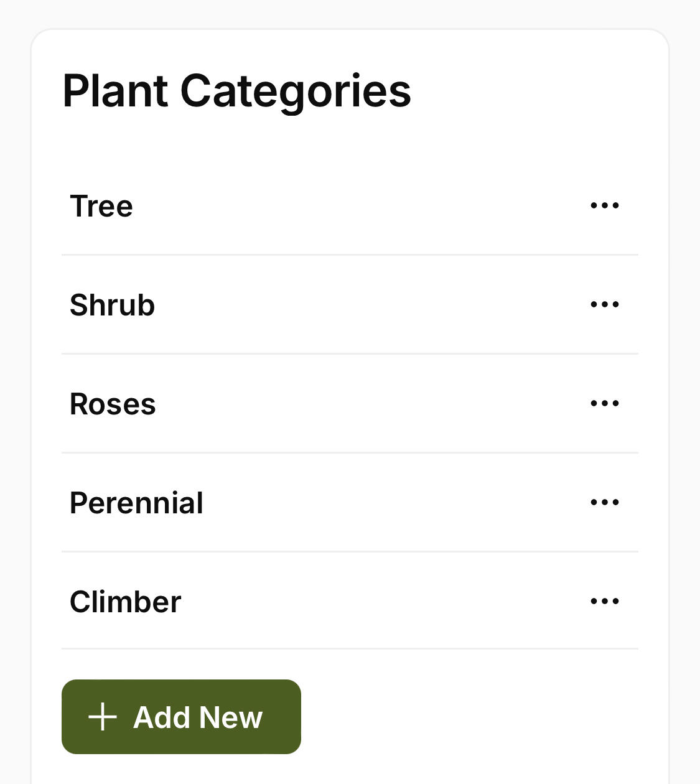Click the "New" word on green button

(x=231, y=717)
